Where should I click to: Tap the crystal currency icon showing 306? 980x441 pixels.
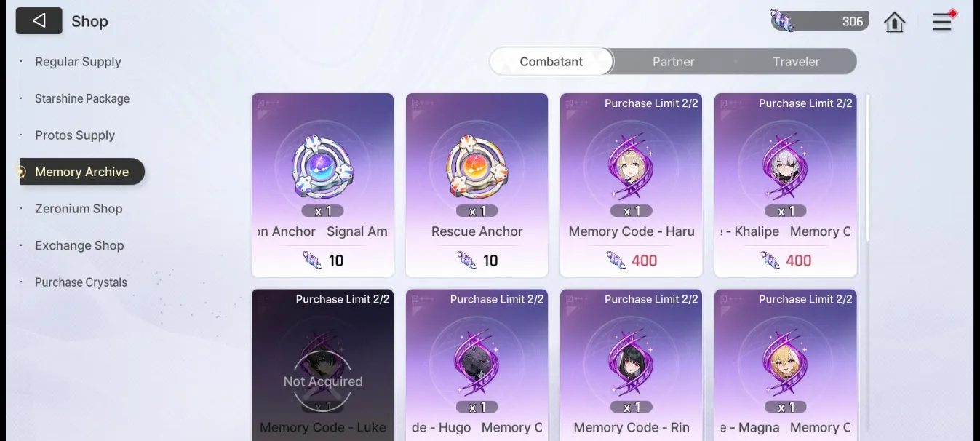pos(783,20)
